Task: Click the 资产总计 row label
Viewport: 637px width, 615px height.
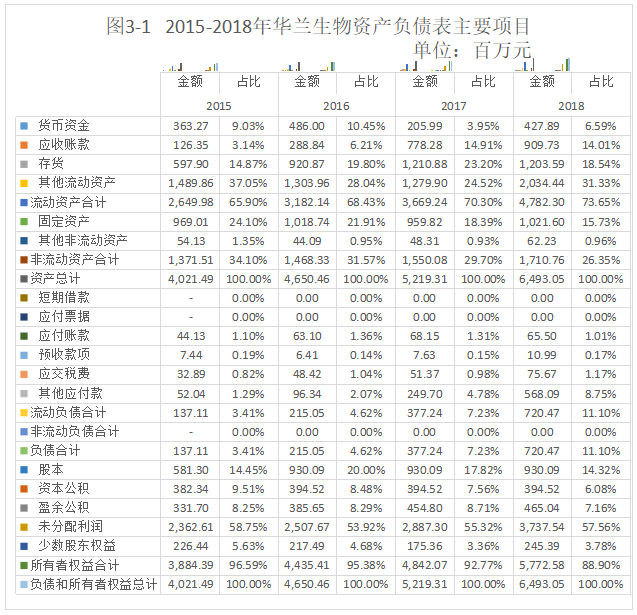Action: click(55, 278)
